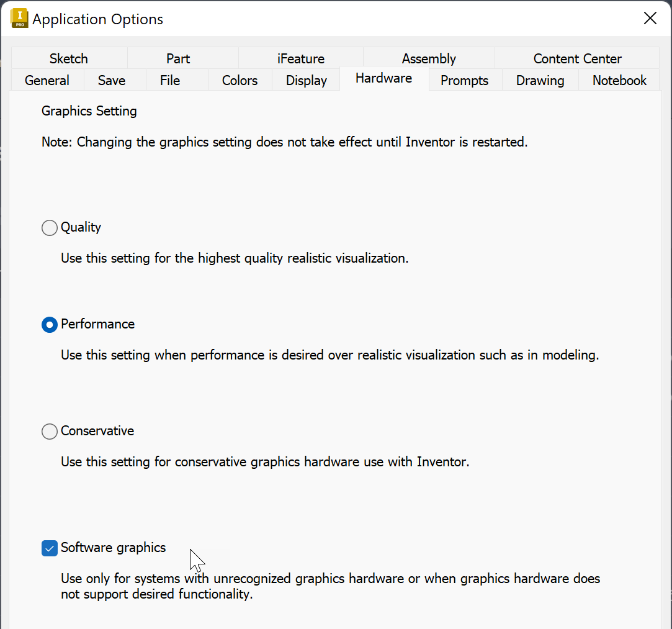This screenshot has height=629, width=672.
Task: Close the Application Options dialog
Action: pos(650,18)
